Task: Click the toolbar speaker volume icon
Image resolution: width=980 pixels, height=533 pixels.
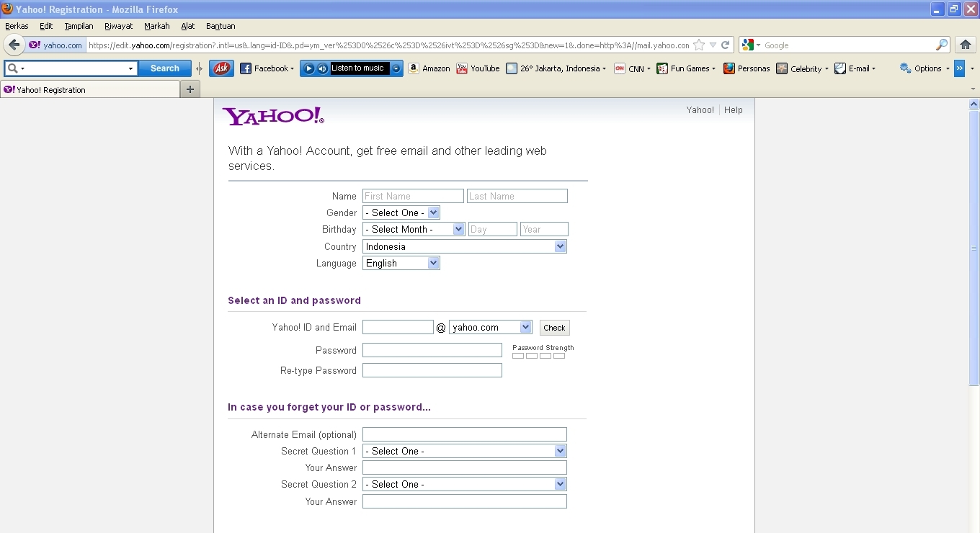Action: [x=322, y=68]
